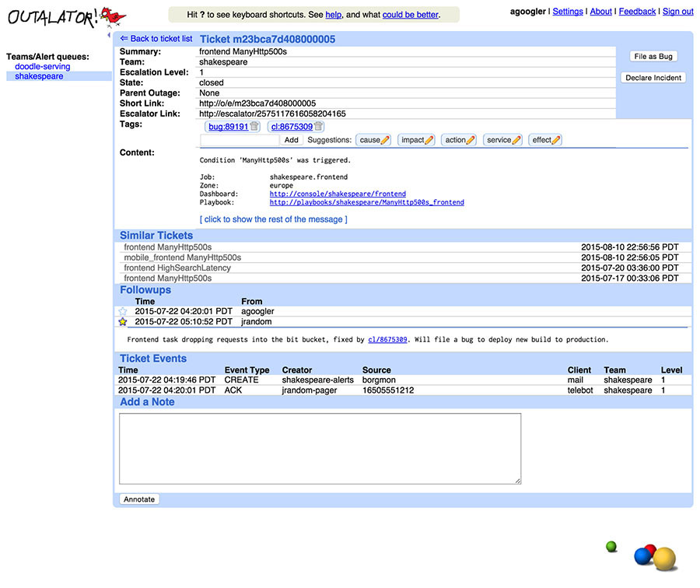Click the note textarea resize handle
The width and height of the screenshot is (700, 588).
[x=518, y=481]
